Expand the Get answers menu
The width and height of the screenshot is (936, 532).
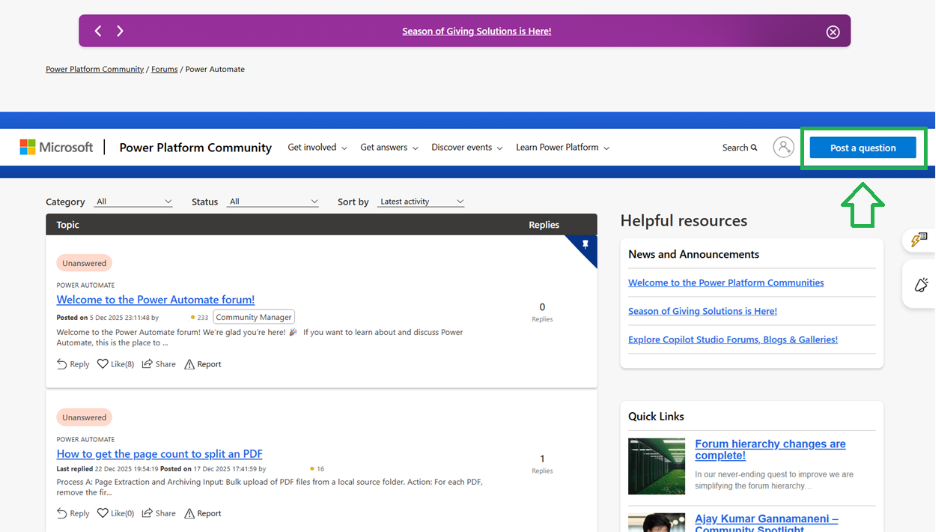coord(389,147)
